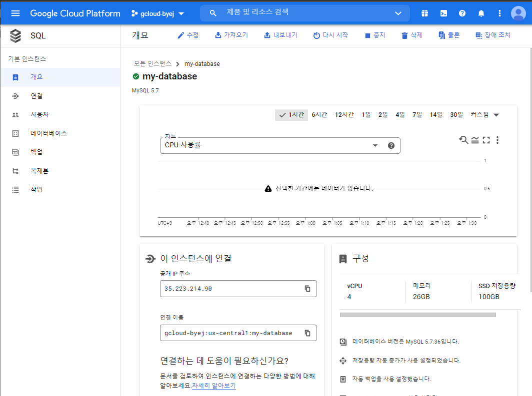Select the 4일 time range
The width and height of the screenshot is (532, 396).
(x=400, y=115)
